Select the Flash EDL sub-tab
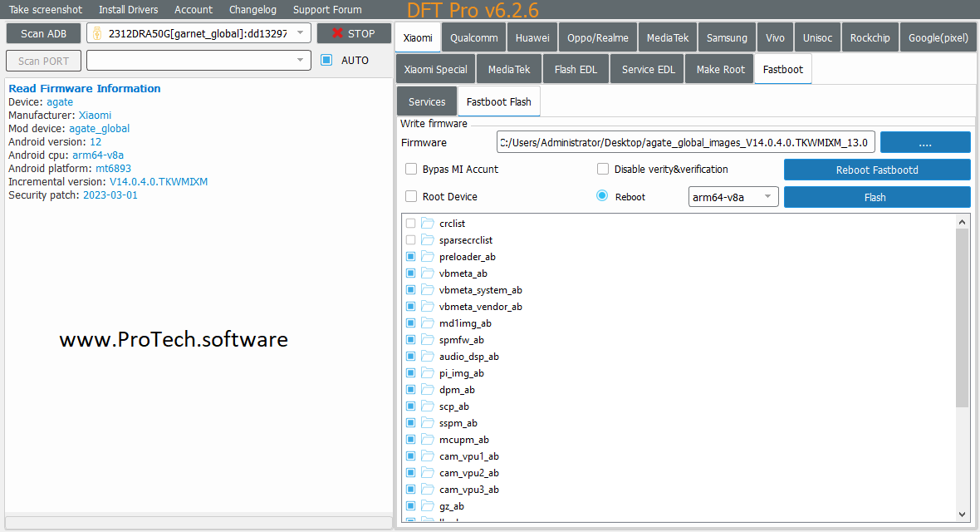This screenshot has height=532, width=980. pyautogui.click(x=576, y=70)
